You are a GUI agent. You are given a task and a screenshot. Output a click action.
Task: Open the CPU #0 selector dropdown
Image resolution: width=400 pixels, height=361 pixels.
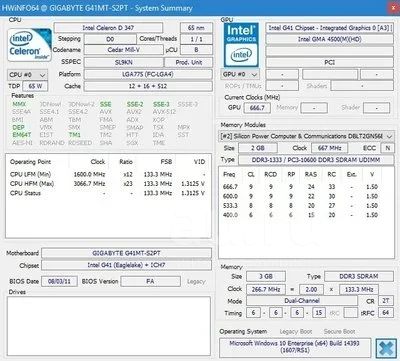pos(27,74)
